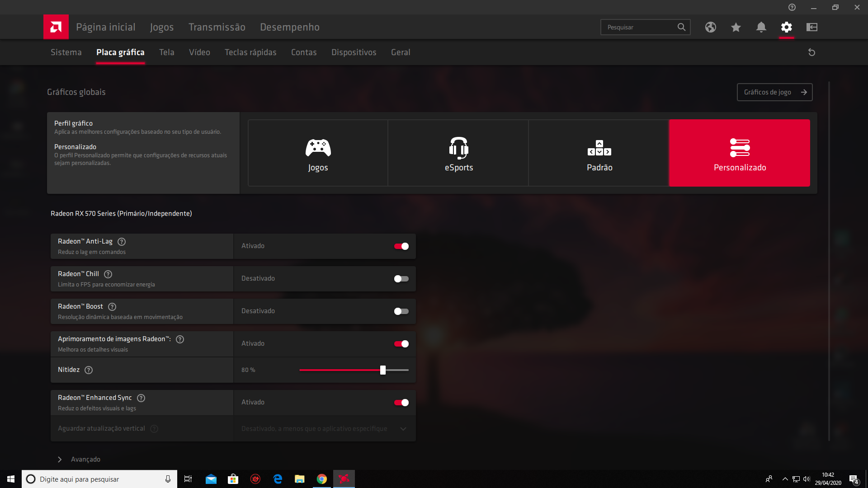Viewport: 868px width, 488px height.
Task: Show help for Aprimoramento de imagens Radeon
Action: (x=180, y=339)
